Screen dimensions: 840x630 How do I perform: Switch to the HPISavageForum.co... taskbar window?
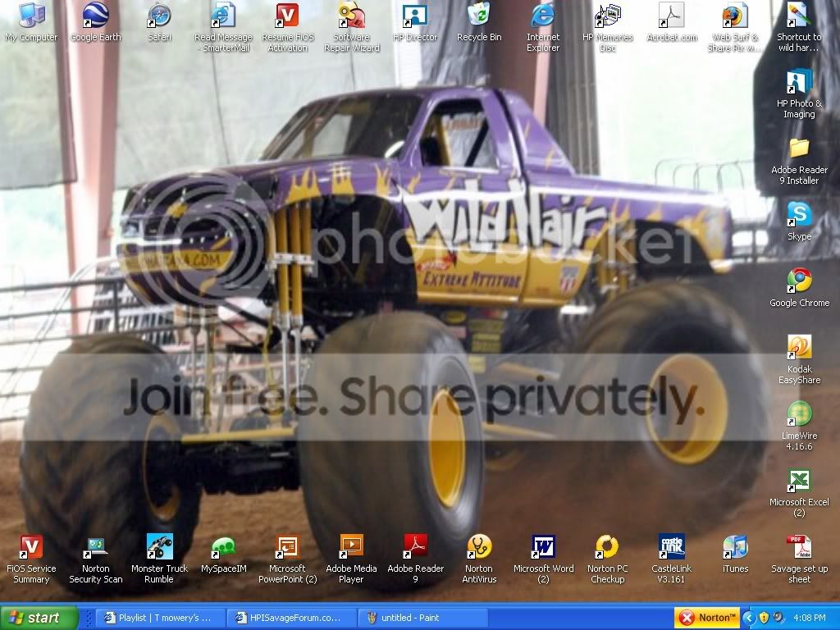point(292,618)
